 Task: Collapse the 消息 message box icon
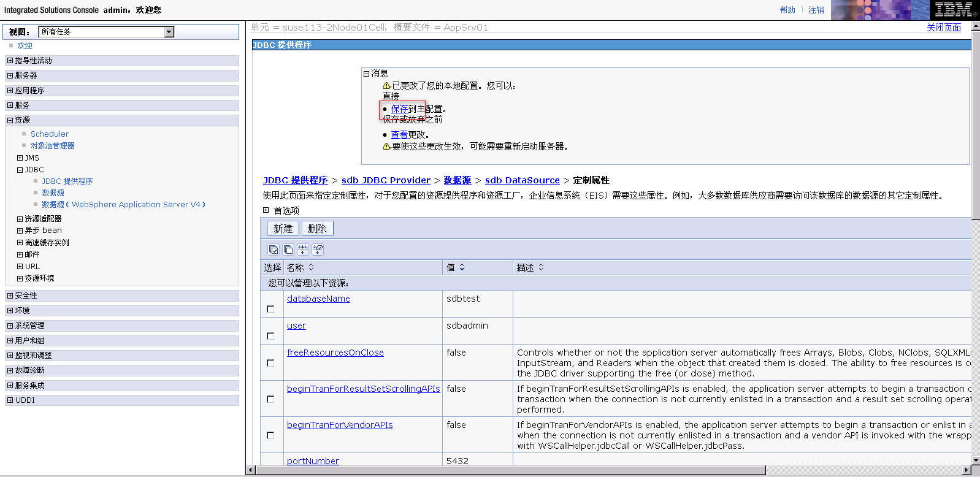pos(367,74)
